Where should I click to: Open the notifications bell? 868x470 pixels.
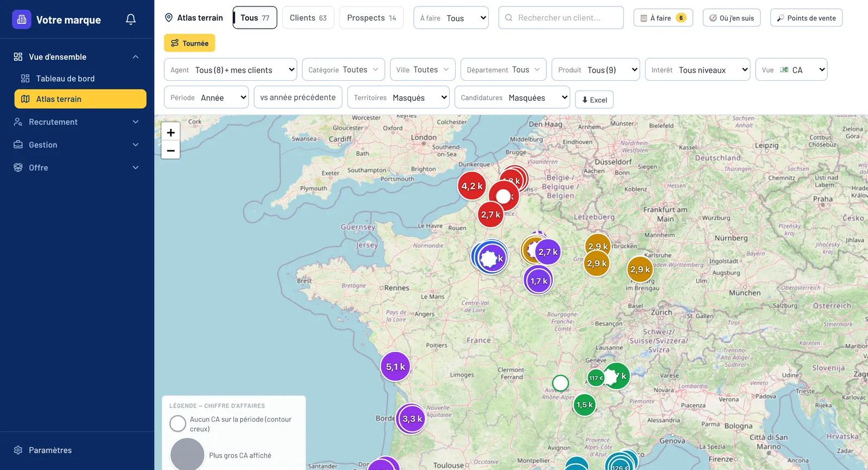(x=131, y=20)
